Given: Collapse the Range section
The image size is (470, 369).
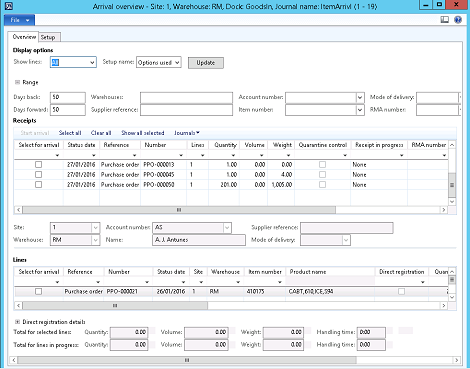Looking at the screenshot, I should coord(17,82).
